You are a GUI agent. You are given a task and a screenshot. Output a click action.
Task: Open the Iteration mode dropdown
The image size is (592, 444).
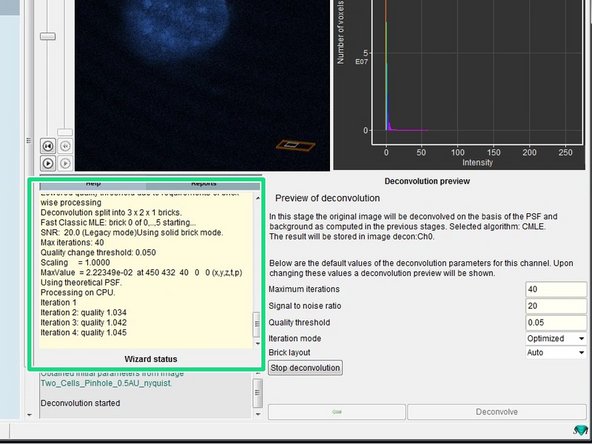pyautogui.click(x=556, y=338)
